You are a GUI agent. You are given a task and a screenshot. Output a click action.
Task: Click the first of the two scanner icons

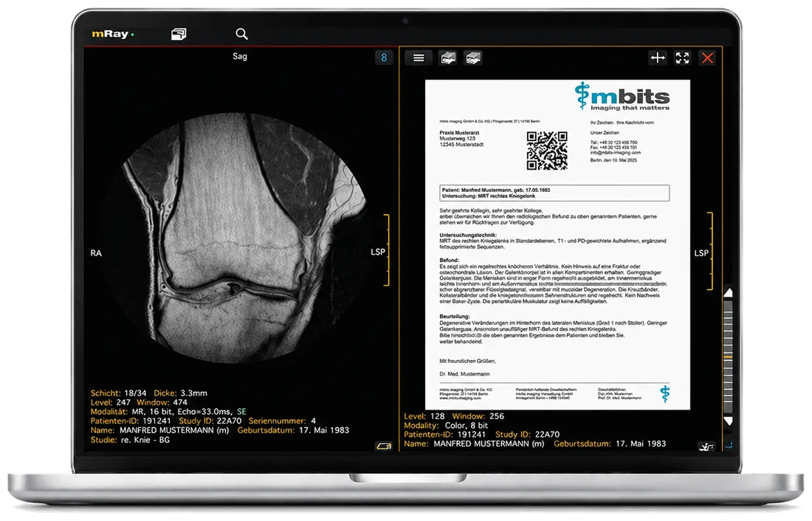(x=448, y=58)
